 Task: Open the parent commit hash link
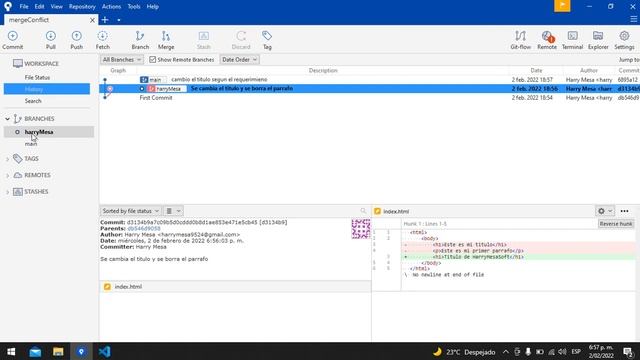[x=144, y=229]
